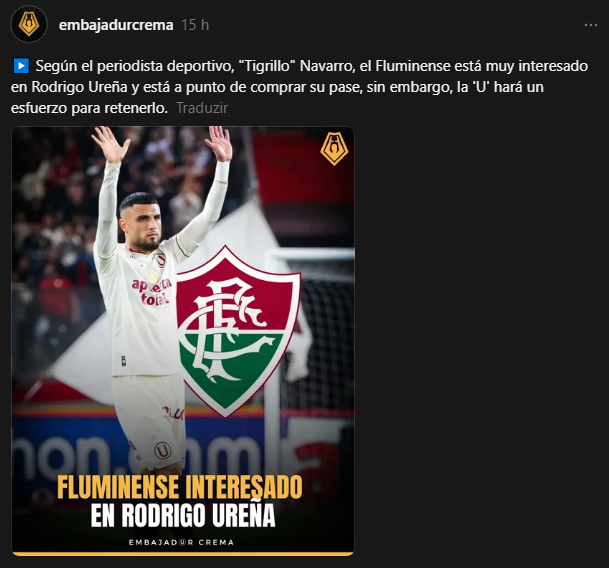
Task: Click the player's raised left hand
Action: point(219,144)
